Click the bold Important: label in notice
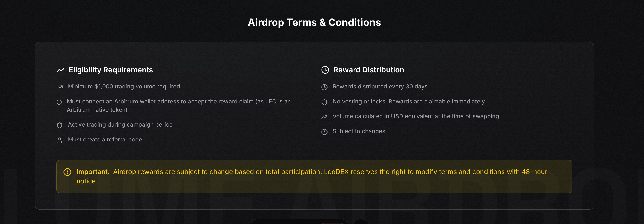Image resolution: width=644 pixels, height=224 pixels. pyautogui.click(x=93, y=172)
